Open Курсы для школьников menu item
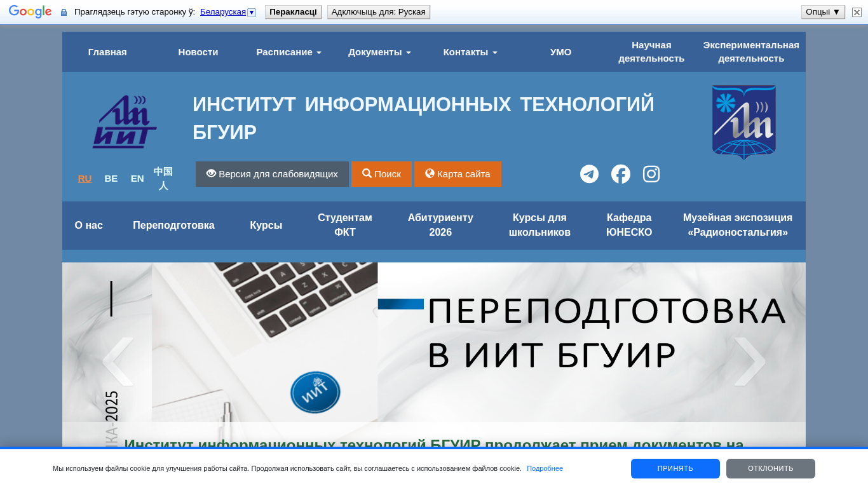 point(539,226)
